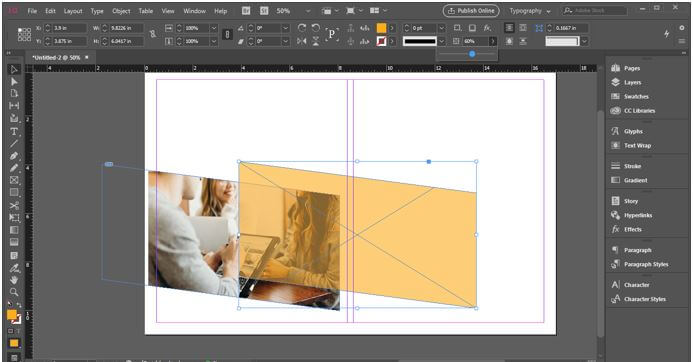The image size is (693, 362).
Task: Toggle constrain proportions for width and height
Action: coord(153,34)
